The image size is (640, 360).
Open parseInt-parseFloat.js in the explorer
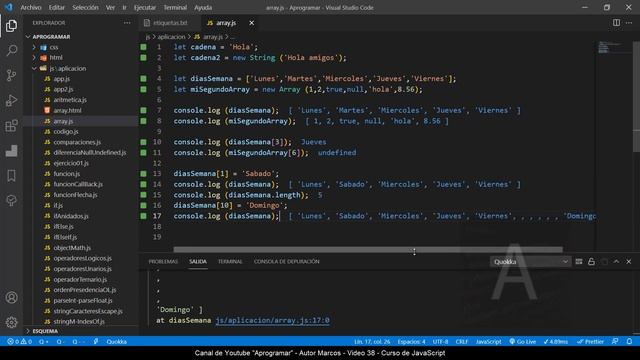(83, 300)
